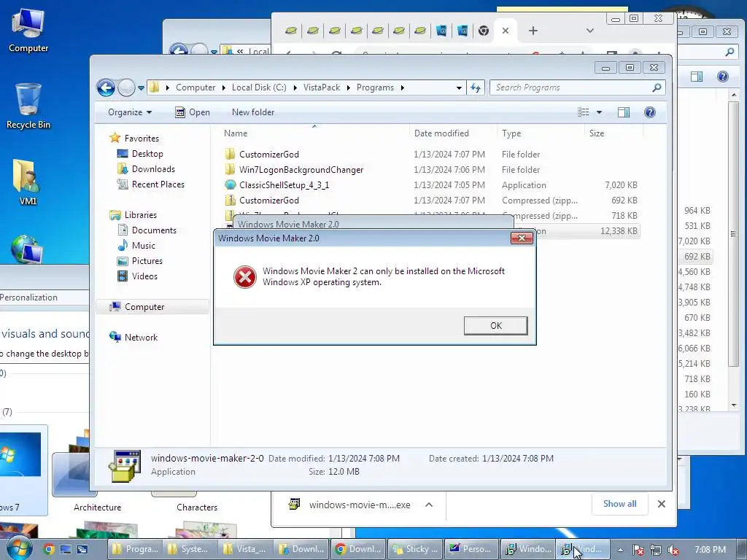Open Recent Places in navigation pane
The height and width of the screenshot is (560, 747).
pos(158,184)
